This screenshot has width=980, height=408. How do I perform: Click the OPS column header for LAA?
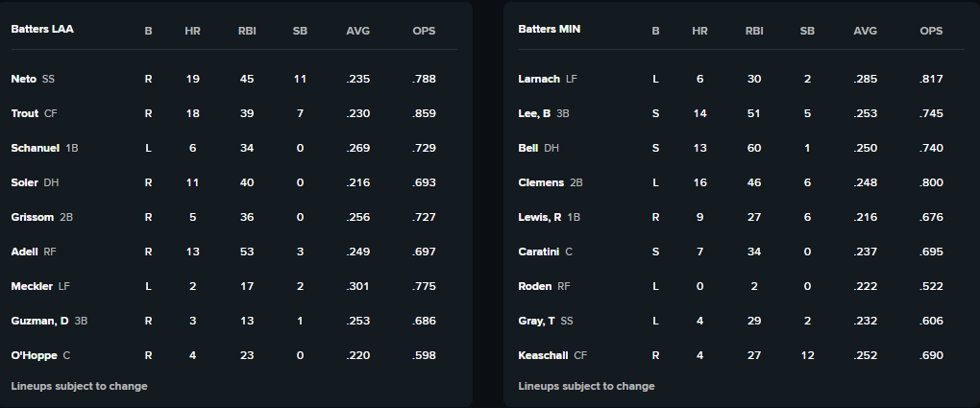click(425, 31)
